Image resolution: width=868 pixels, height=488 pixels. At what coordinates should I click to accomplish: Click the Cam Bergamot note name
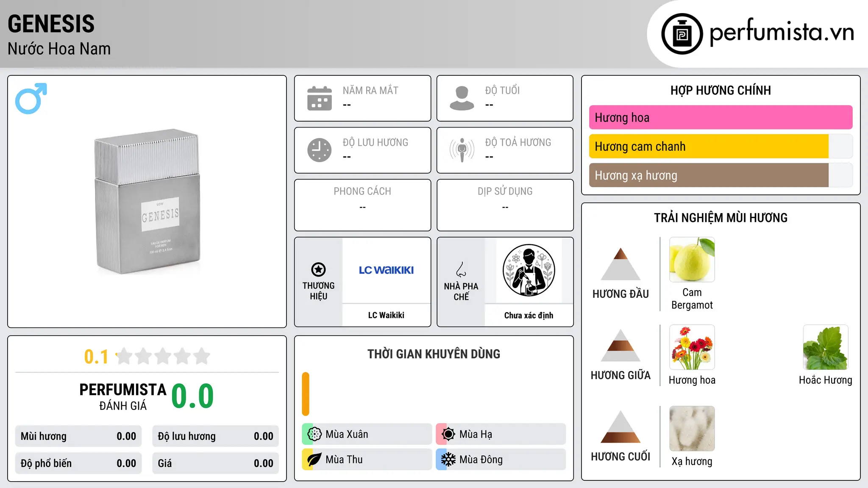click(x=692, y=299)
